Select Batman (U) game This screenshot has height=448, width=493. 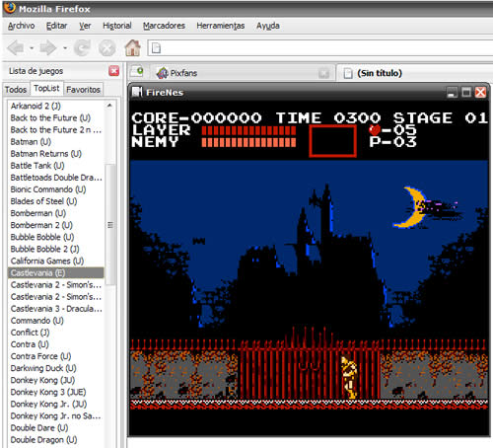point(56,142)
